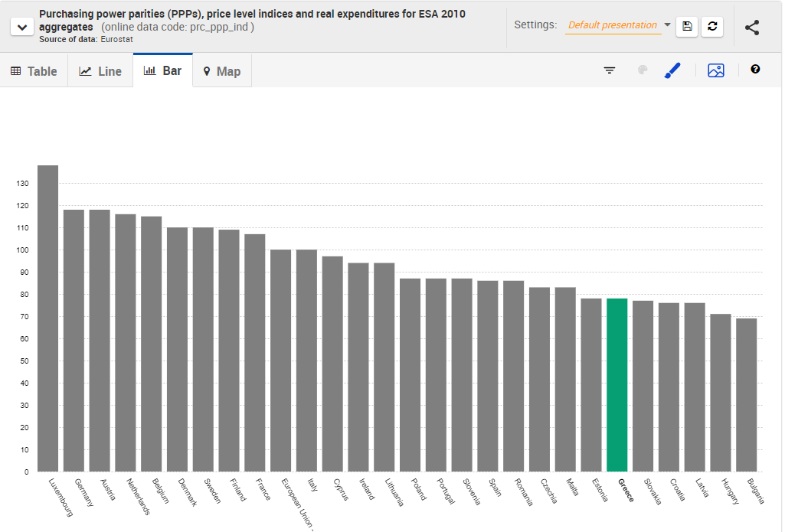Click the 'Portugal' axis label
This screenshot has height=532, width=785.
coord(446,491)
